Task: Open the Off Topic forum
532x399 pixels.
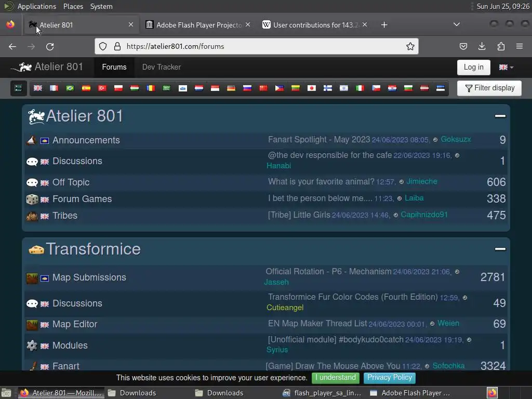Action: 71,182
